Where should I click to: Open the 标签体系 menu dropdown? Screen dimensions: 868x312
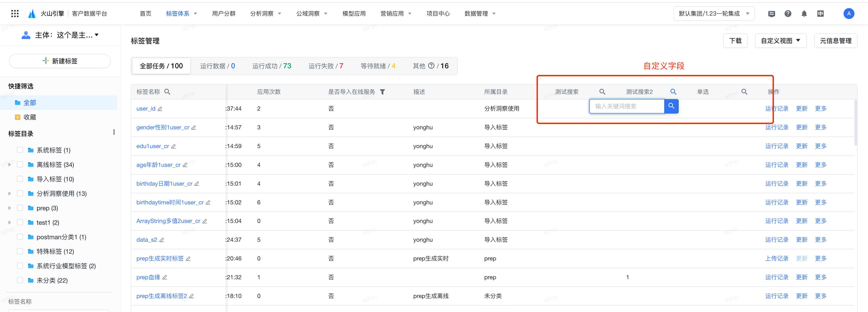click(181, 14)
